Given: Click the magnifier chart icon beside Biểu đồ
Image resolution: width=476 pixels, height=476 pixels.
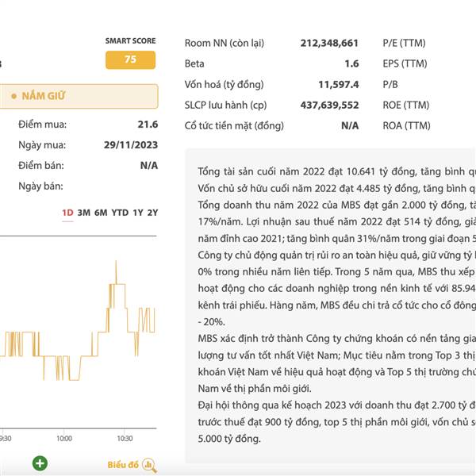Looking at the screenshot, I should tap(150, 466).
